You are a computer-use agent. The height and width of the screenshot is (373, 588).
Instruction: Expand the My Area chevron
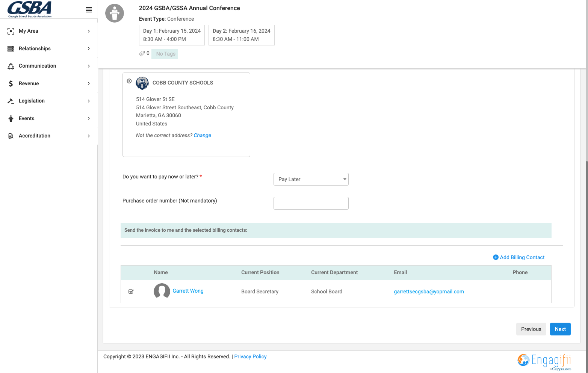click(x=89, y=31)
